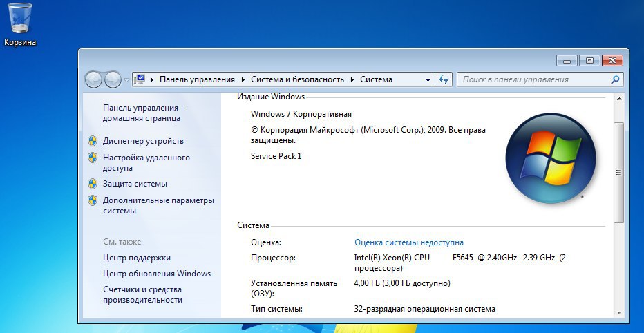644x333 pixels.
Task: Click the 4,00 ГБ installed memory value
Action: tap(402, 283)
